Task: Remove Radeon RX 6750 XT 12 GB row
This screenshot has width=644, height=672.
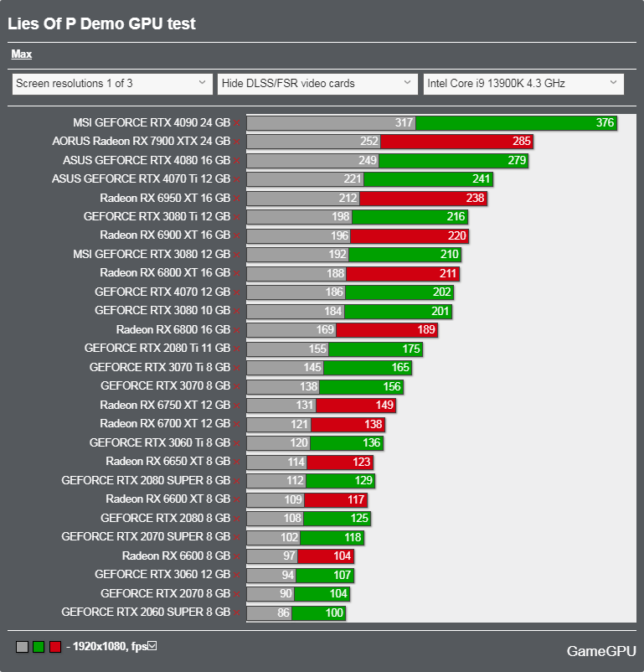Action: (x=236, y=406)
